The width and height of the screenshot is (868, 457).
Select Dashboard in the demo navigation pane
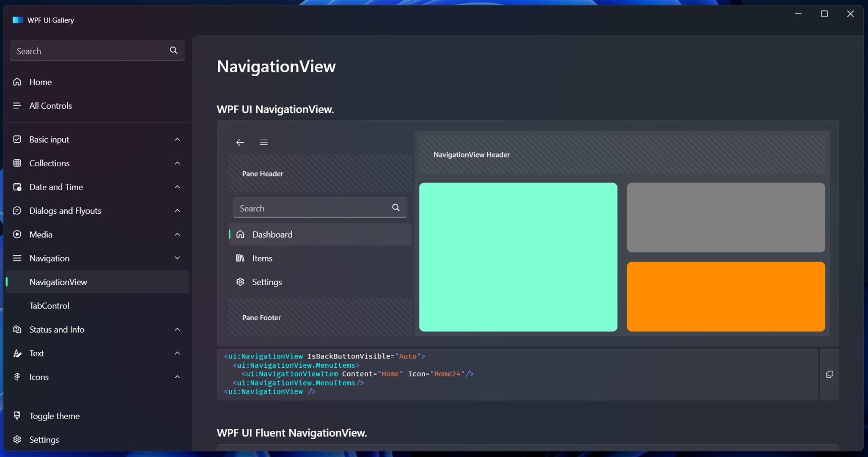272,234
